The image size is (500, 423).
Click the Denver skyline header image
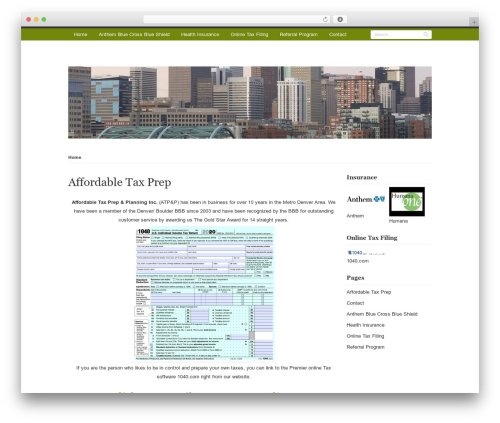250,102
